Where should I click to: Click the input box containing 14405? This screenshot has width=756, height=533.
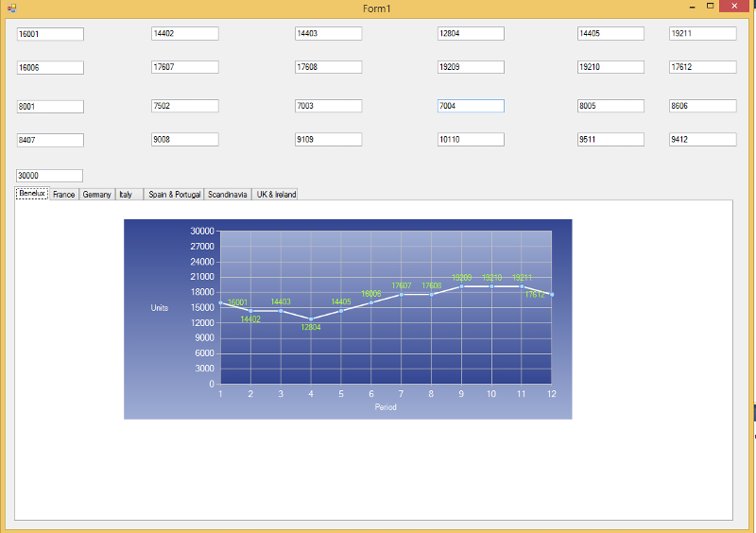point(610,34)
